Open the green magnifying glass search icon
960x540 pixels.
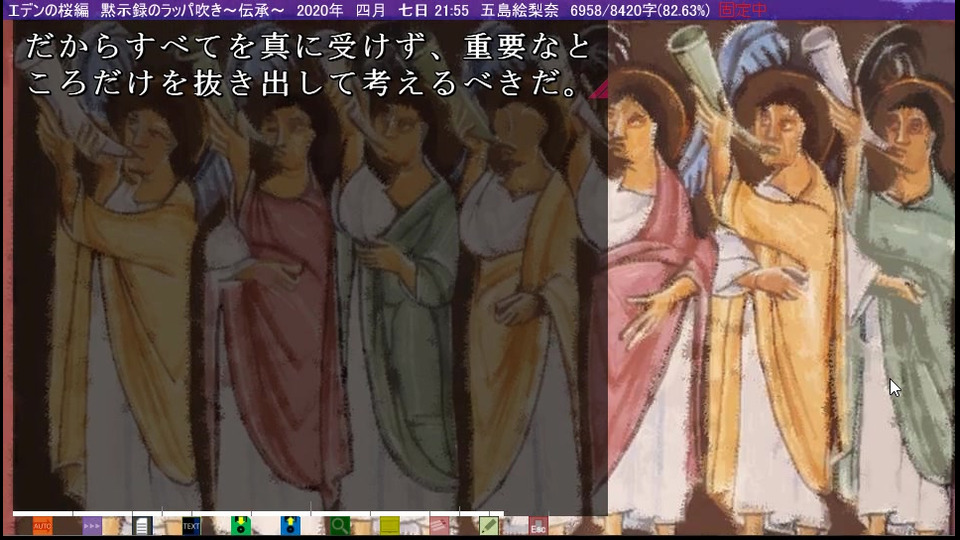[x=340, y=526]
